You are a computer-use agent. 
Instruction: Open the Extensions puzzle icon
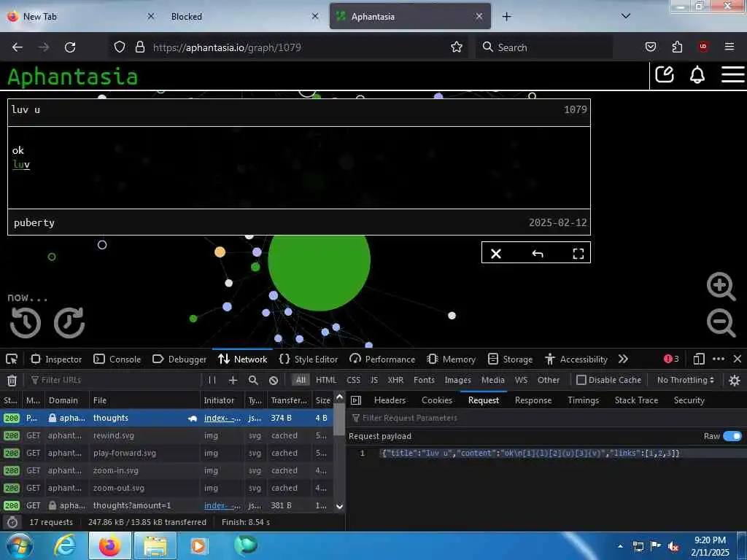tap(677, 47)
